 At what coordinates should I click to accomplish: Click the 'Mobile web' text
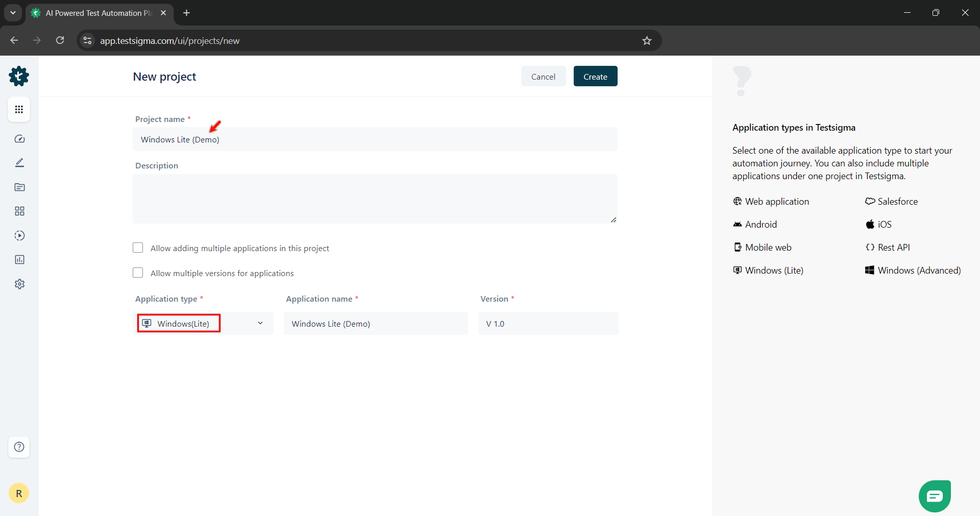coord(768,248)
